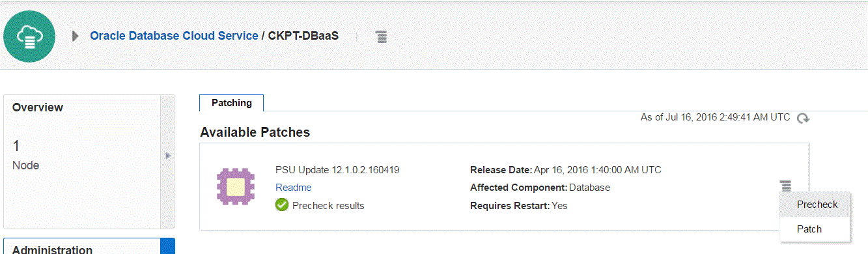Select Precheck from the patch menu
Image resolution: width=868 pixels, height=254 pixels.
click(x=817, y=205)
